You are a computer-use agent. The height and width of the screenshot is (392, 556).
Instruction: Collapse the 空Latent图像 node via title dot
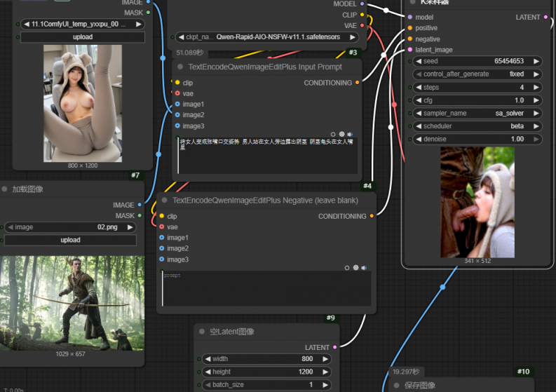click(201, 332)
